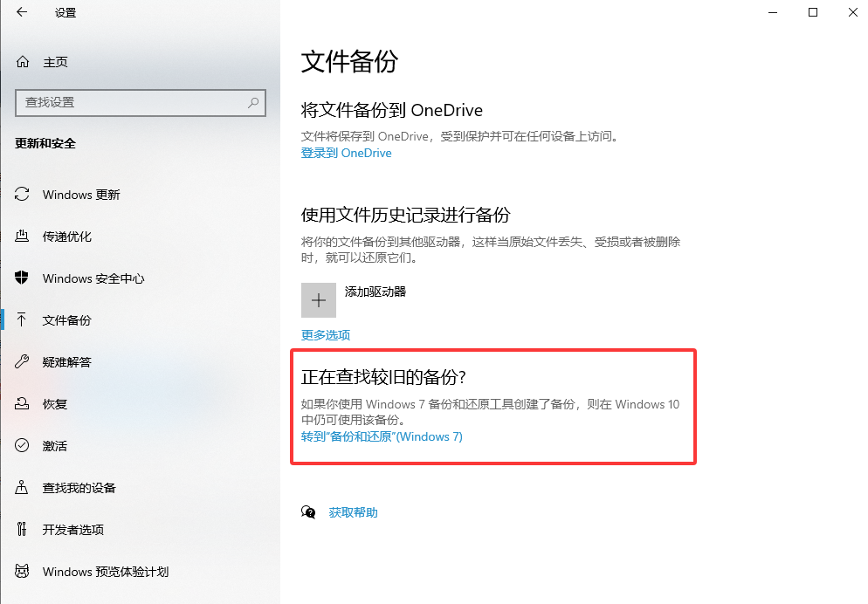
Task: Focus the 查找设置 search field
Action: [141, 102]
